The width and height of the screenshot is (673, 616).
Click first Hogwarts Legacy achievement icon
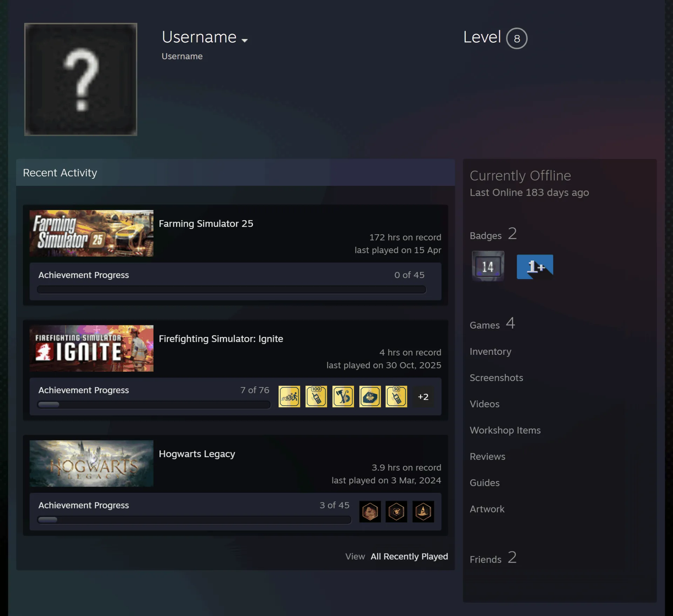[x=370, y=512]
